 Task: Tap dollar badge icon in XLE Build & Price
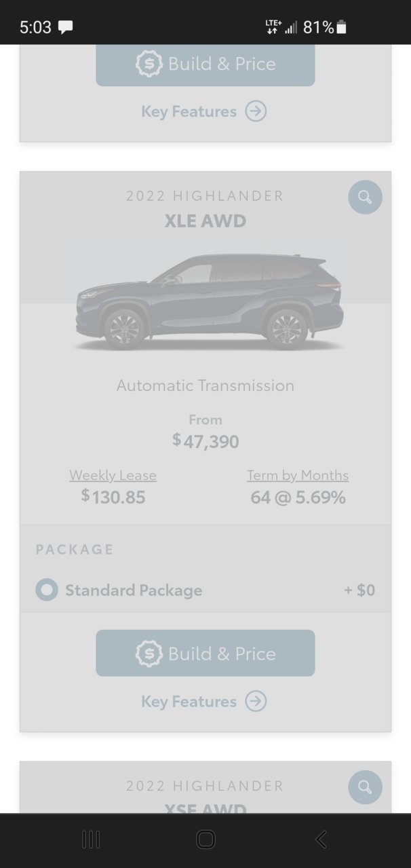tap(149, 654)
